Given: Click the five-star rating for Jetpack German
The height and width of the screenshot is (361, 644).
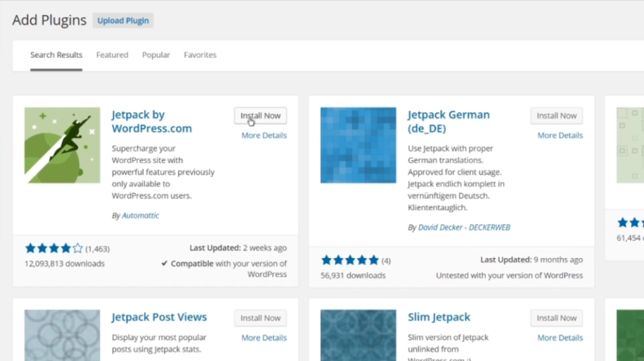Looking at the screenshot, I should click(x=350, y=260).
